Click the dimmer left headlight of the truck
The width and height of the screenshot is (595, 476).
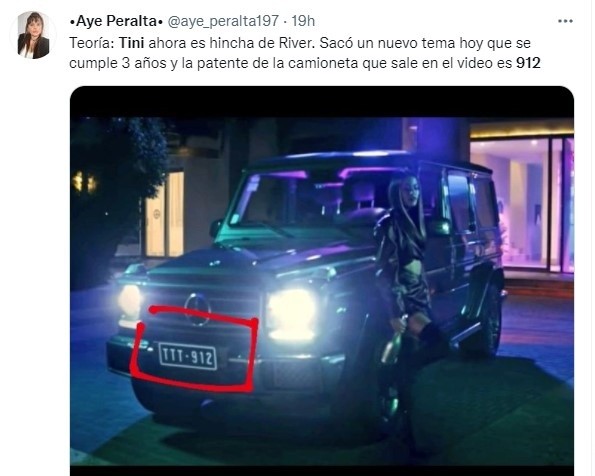(129, 301)
